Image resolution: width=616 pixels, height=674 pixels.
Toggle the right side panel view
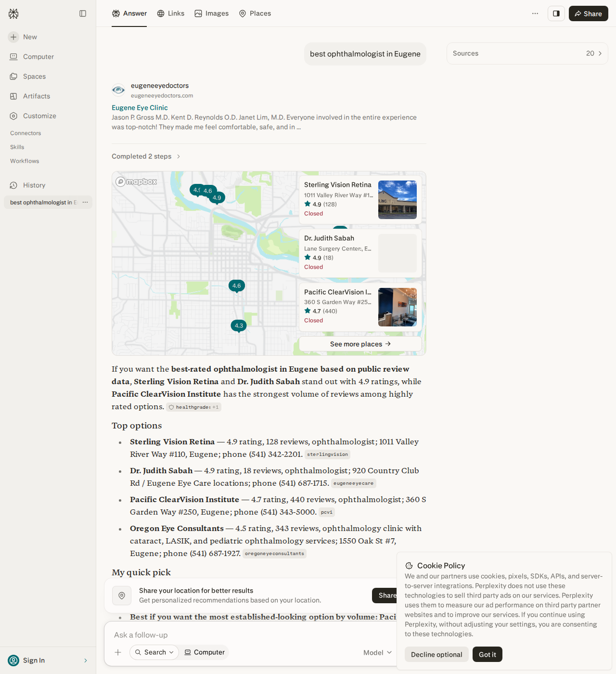[556, 13]
